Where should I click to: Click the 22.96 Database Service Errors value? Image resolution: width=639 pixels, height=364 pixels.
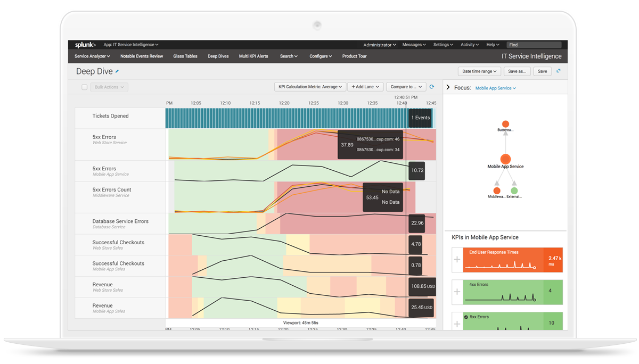point(417,223)
